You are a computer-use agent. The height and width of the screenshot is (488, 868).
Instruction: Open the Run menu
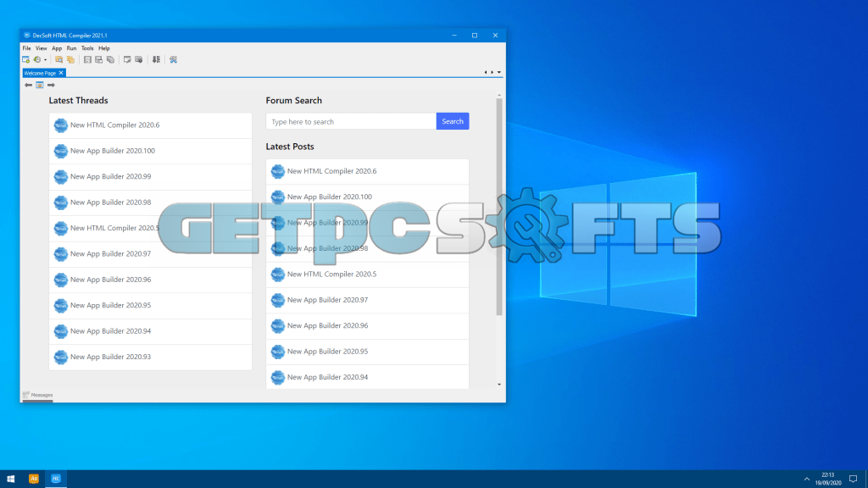71,48
